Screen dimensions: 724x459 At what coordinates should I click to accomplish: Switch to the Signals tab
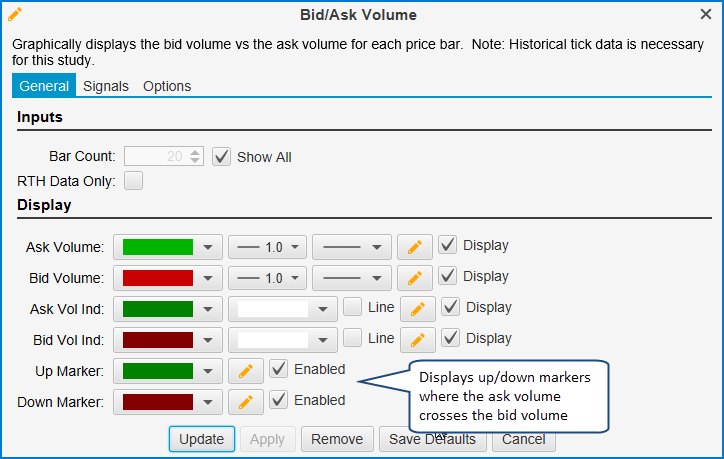tap(106, 86)
